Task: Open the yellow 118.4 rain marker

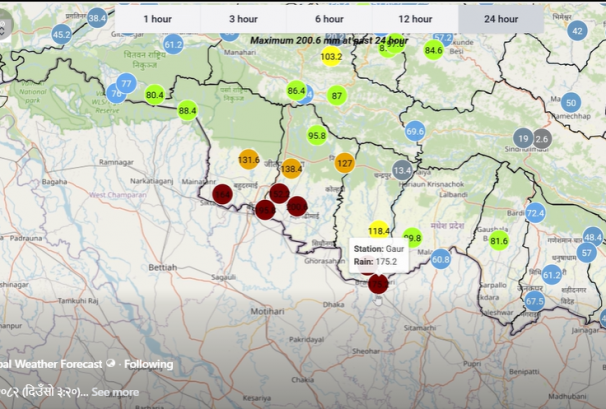Action: point(378,231)
